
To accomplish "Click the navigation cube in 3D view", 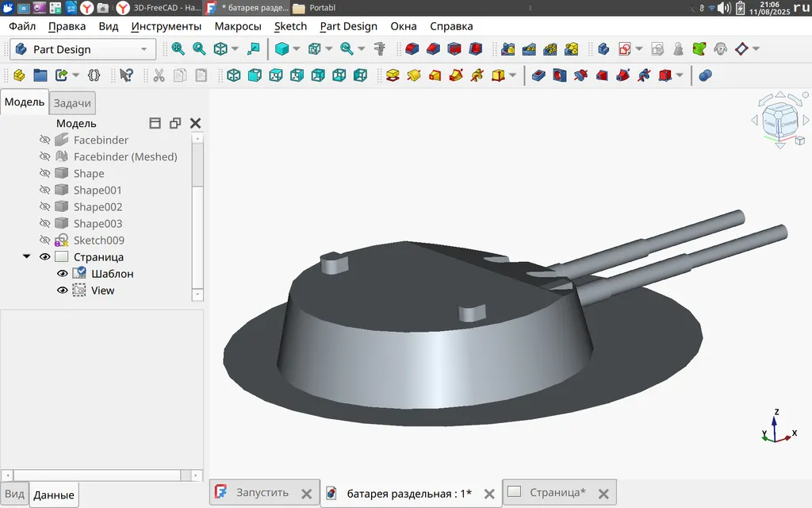I will (779, 121).
